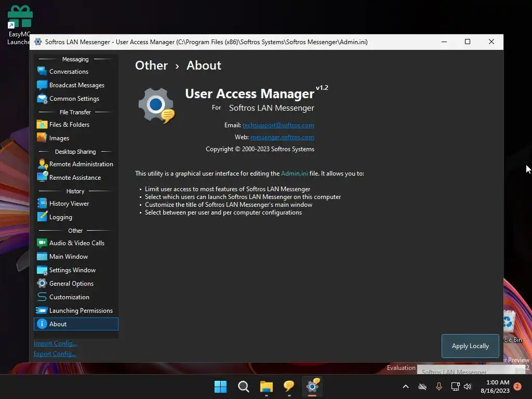532x399 pixels.
Task: Select the Logging entry
Action: tap(76, 217)
